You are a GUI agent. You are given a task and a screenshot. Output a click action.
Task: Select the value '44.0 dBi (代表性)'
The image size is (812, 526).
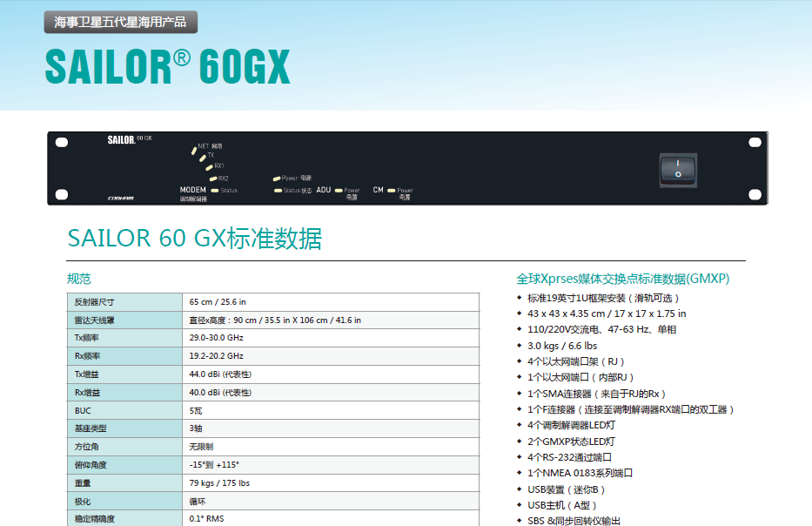tap(220, 374)
